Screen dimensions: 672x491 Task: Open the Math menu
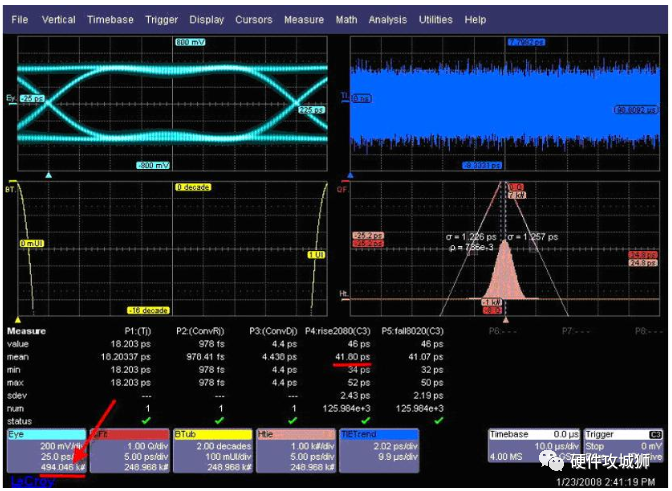[x=346, y=20]
